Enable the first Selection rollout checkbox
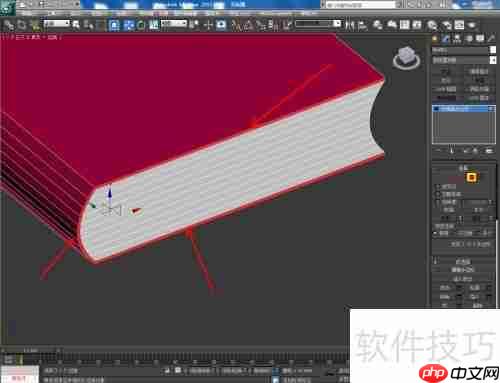Screen dimensions: 500x383 pyautogui.click(x=438, y=187)
